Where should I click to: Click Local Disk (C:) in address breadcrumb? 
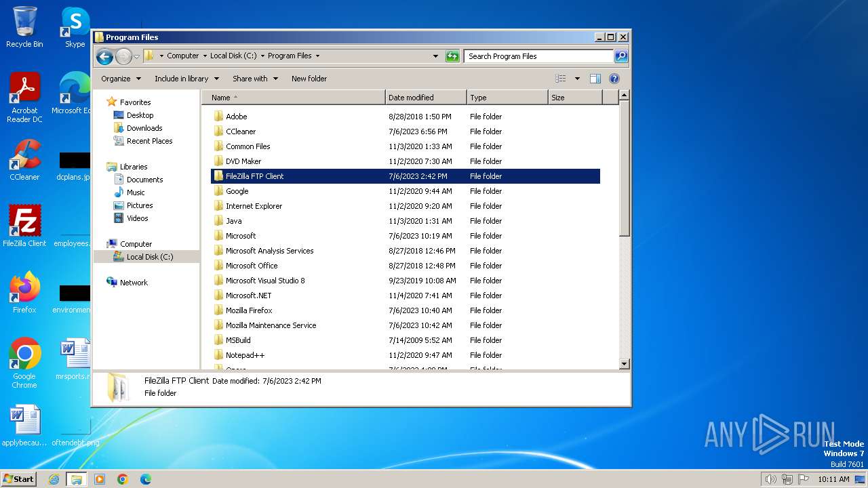click(233, 56)
